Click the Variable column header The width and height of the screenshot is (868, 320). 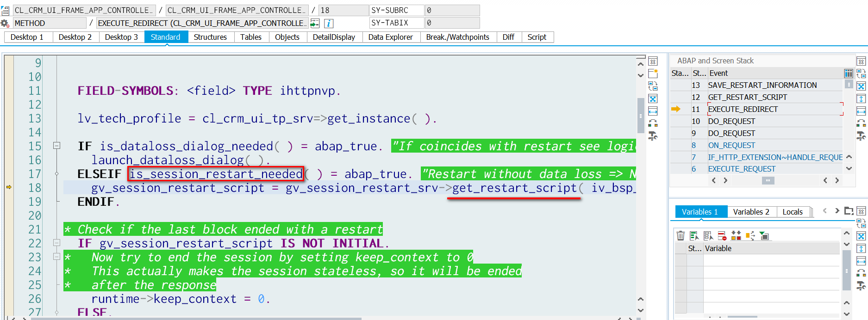[x=771, y=248]
